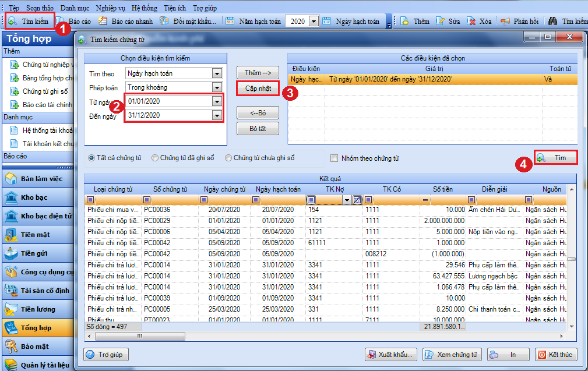Viewport: 588px width, 371px height.
Task: Click the results vertical scrollbar down arrow
Action: pyautogui.click(x=572, y=326)
